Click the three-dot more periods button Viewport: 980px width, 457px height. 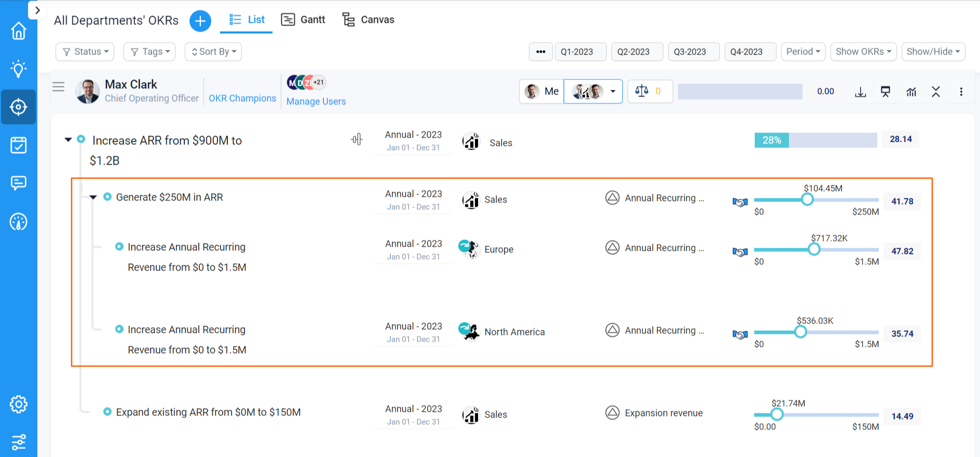click(x=541, y=51)
